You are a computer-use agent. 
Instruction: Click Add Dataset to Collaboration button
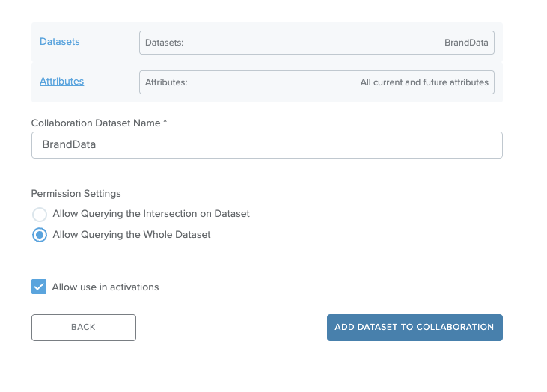[x=415, y=328]
